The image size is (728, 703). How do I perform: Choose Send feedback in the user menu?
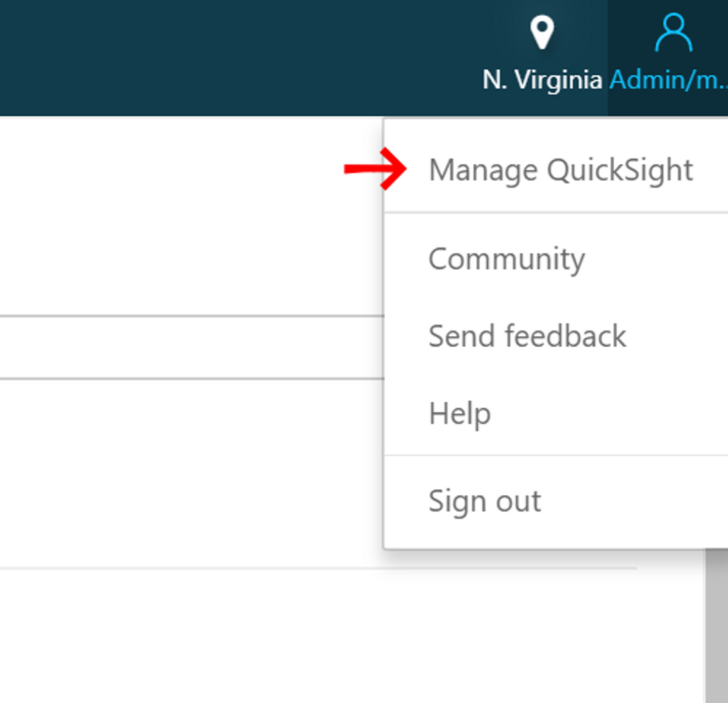tap(527, 336)
